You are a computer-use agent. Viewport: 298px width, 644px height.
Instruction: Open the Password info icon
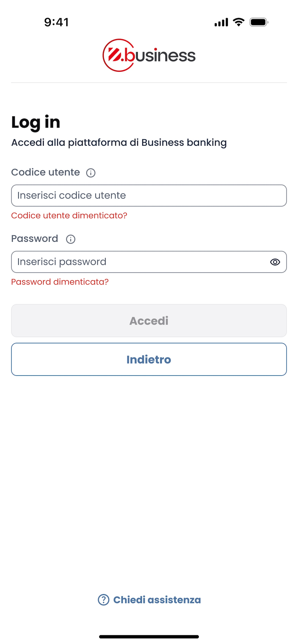point(71,239)
